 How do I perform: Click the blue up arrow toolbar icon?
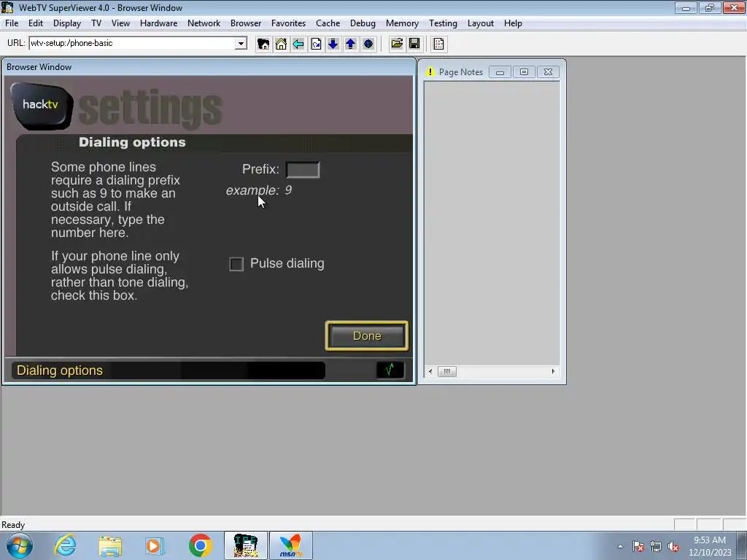coord(351,44)
